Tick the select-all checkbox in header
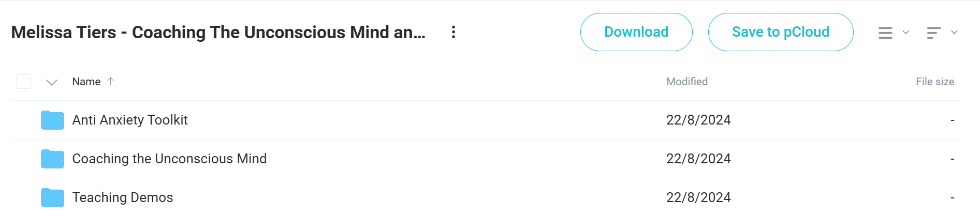The image size is (980, 216). click(24, 82)
